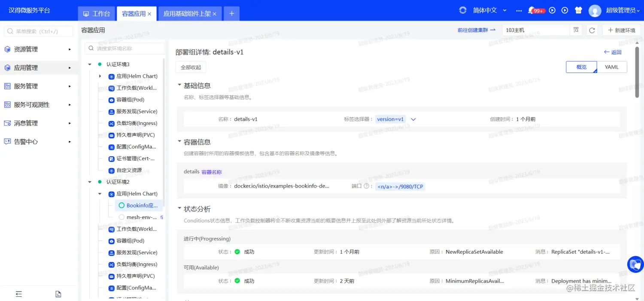Click the collapse-sidebar icon at sidebar bottom
Viewport: 644px width, 301px height.
point(19,294)
